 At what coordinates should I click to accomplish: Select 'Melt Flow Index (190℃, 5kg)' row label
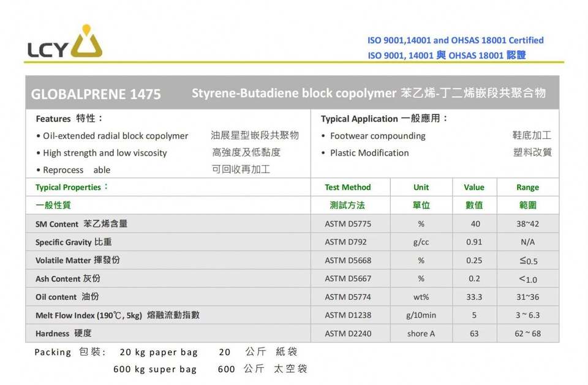click(x=89, y=315)
